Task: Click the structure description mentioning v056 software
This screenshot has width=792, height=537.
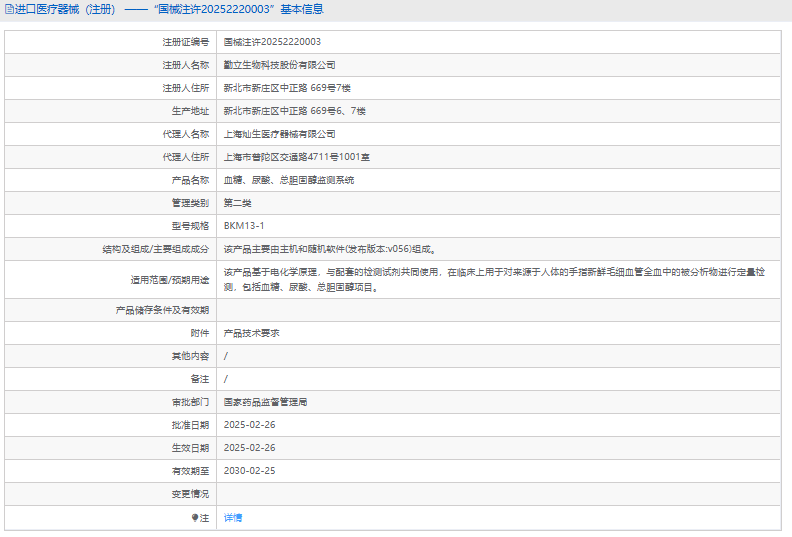Action: tap(329, 249)
